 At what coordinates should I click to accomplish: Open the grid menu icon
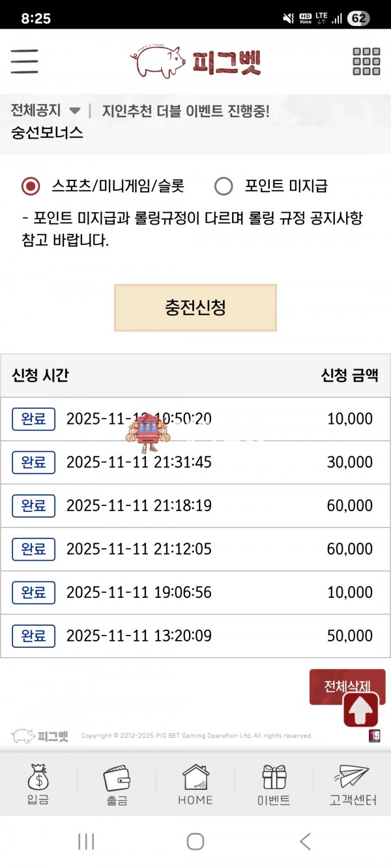[x=366, y=62]
